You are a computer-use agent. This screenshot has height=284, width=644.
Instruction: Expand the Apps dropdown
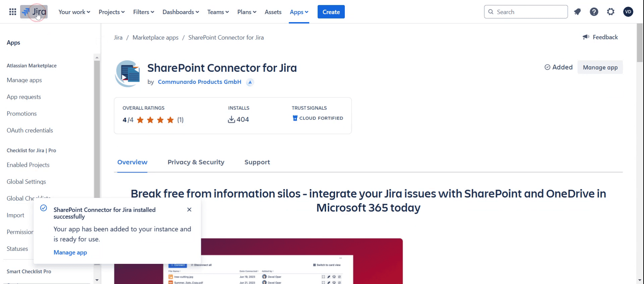click(299, 12)
